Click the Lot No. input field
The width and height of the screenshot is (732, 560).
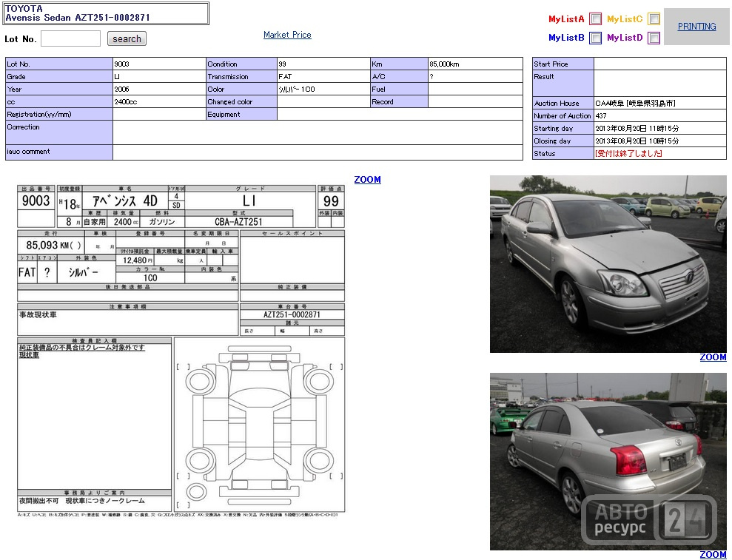[70, 38]
